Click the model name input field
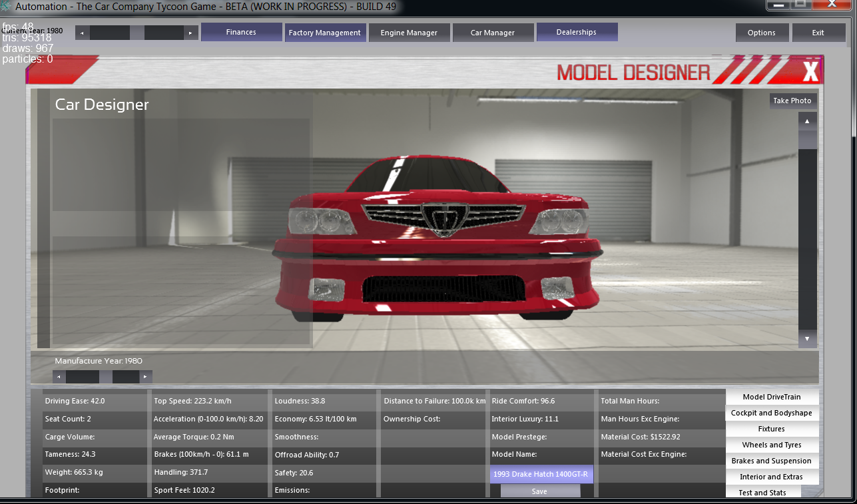The height and width of the screenshot is (504, 857). [x=541, y=474]
